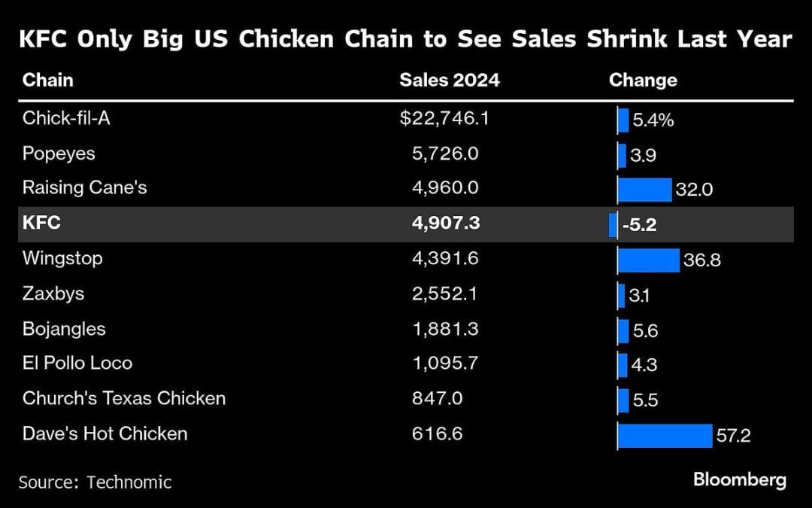812x508 pixels.
Task: Click the Chick-fil-A chain name
Action: pos(66,118)
